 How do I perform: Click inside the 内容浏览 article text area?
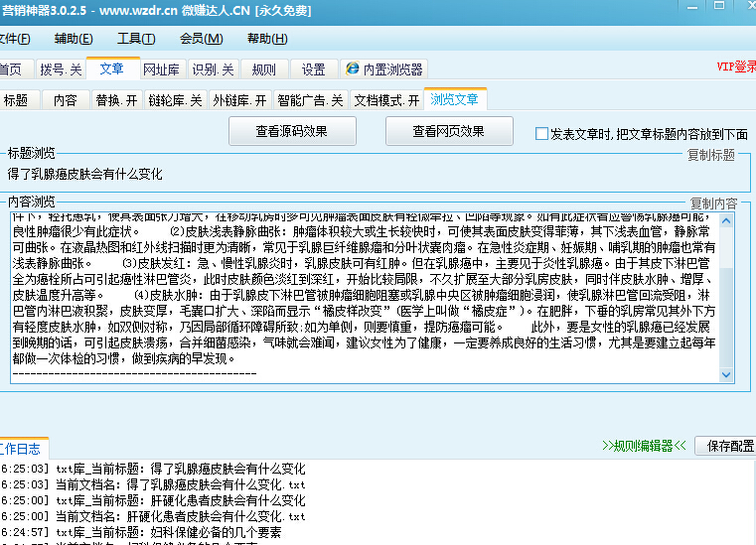tap(365, 298)
